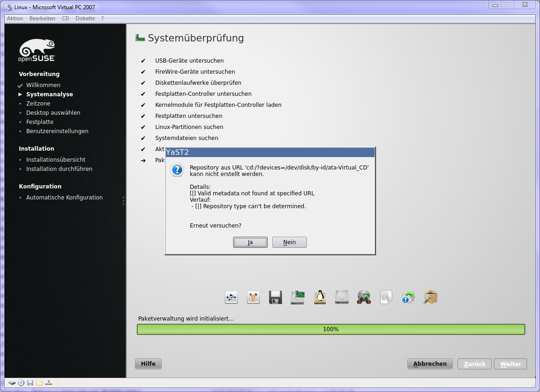Viewport: 540px width, 392px height.
Task: Click the 100% progress bar
Action: 331,329
